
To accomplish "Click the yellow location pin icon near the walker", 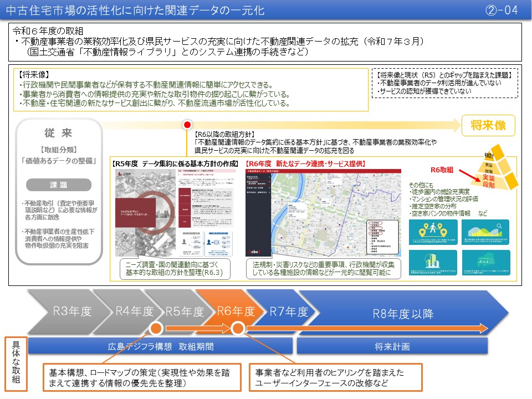I will coord(426,225).
